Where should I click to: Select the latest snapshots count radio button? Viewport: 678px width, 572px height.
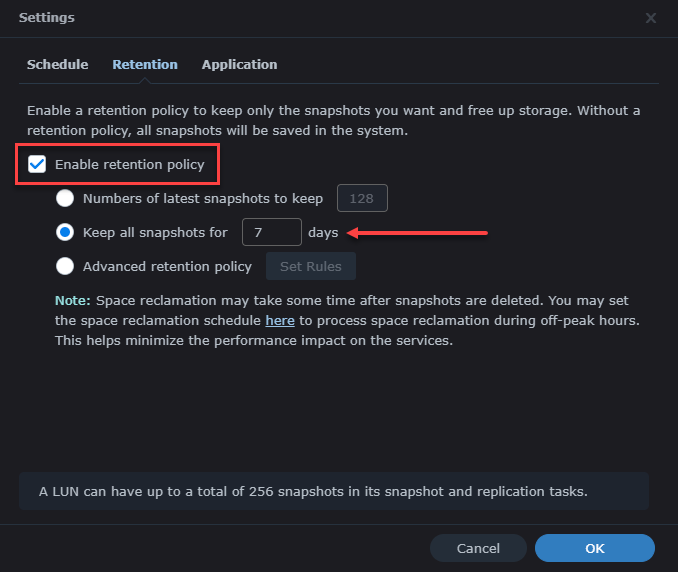(65, 198)
